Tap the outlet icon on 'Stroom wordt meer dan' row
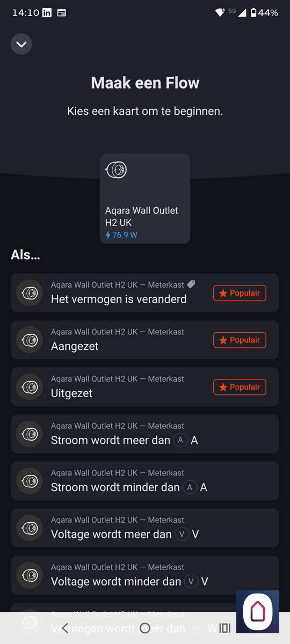The width and height of the screenshot is (290, 644). click(30, 434)
